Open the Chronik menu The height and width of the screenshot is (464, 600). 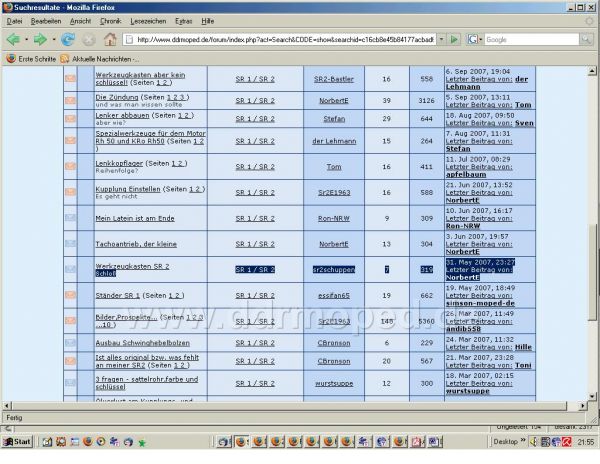[x=110, y=20]
